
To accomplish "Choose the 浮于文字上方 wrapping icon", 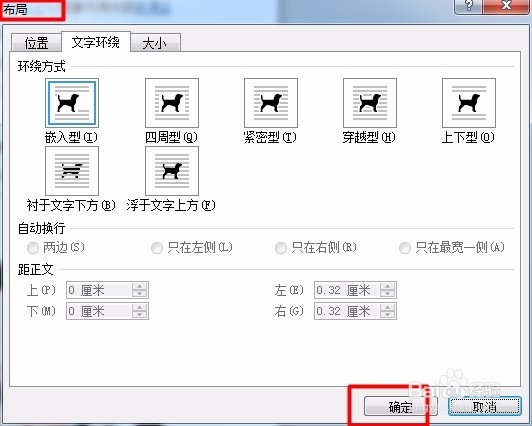I will (172, 171).
